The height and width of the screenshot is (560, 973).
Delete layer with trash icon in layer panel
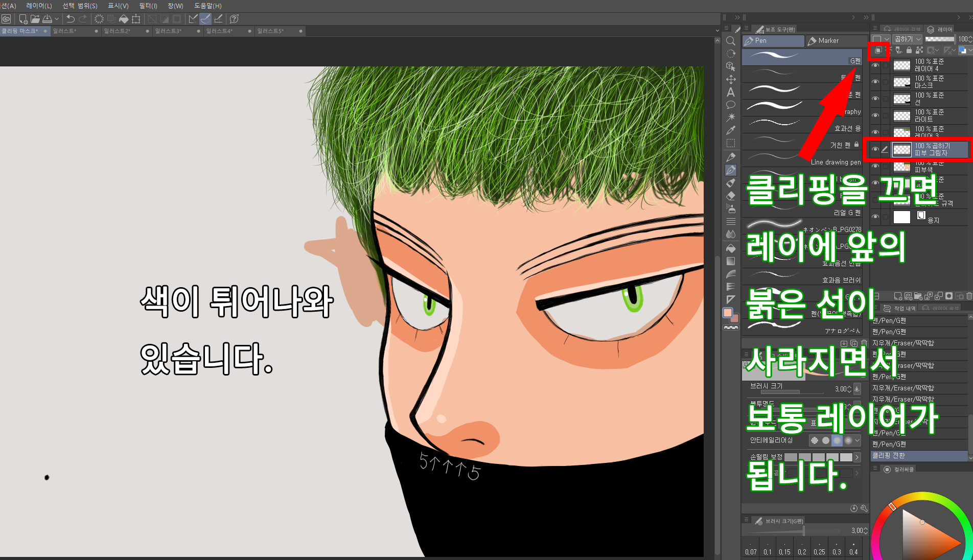click(x=969, y=296)
